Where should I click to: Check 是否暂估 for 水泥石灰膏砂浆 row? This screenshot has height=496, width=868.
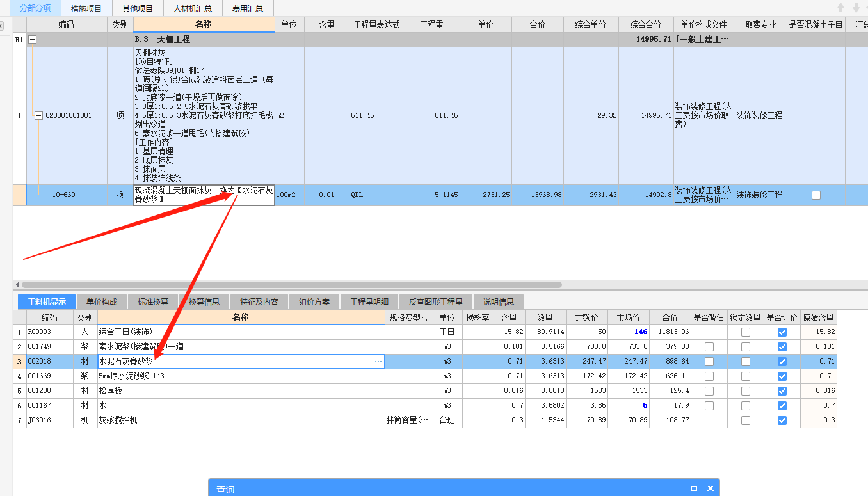(709, 362)
